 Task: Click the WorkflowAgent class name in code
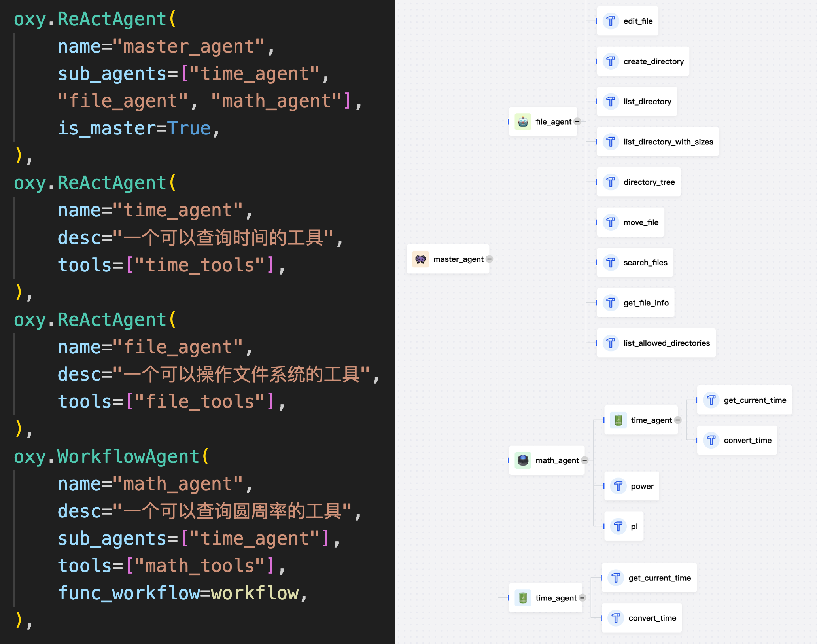tap(129, 456)
